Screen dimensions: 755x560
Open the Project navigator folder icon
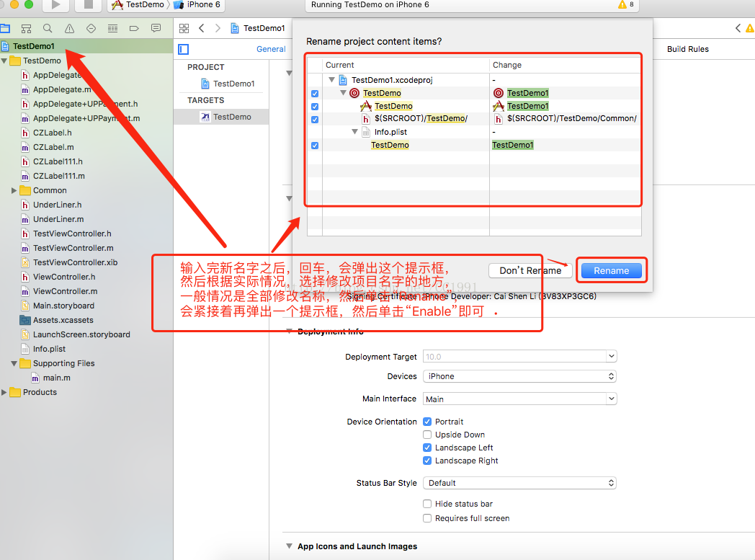coord(5,28)
